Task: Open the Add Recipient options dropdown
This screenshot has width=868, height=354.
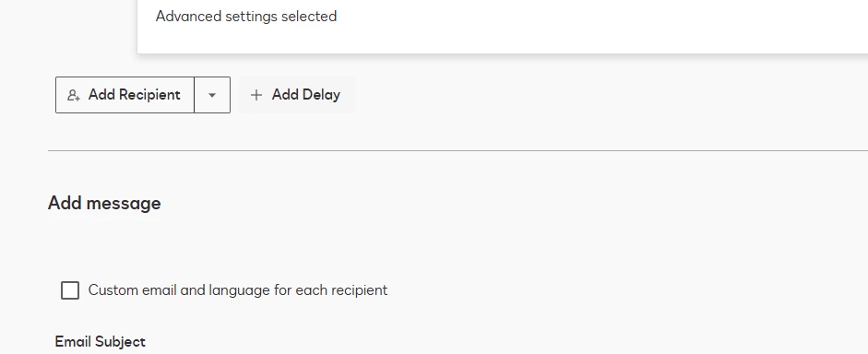Action: [212, 95]
